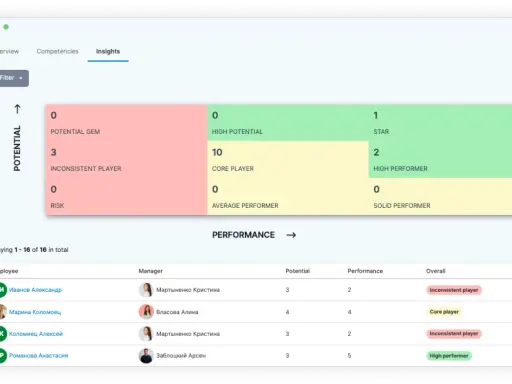Open the High Performer cell with 2

[x=440, y=160]
